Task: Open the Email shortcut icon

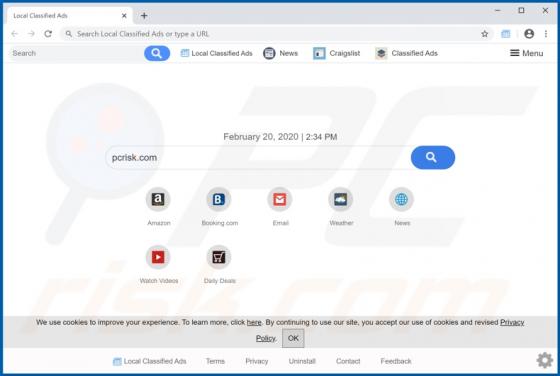Action: click(280, 199)
